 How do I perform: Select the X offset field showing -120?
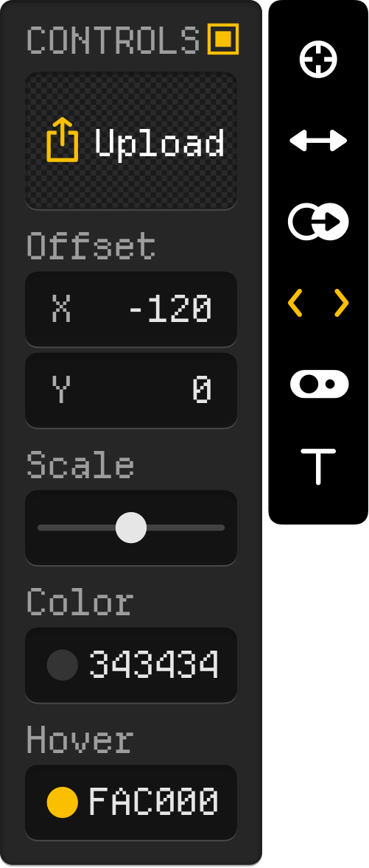click(131, 309)
